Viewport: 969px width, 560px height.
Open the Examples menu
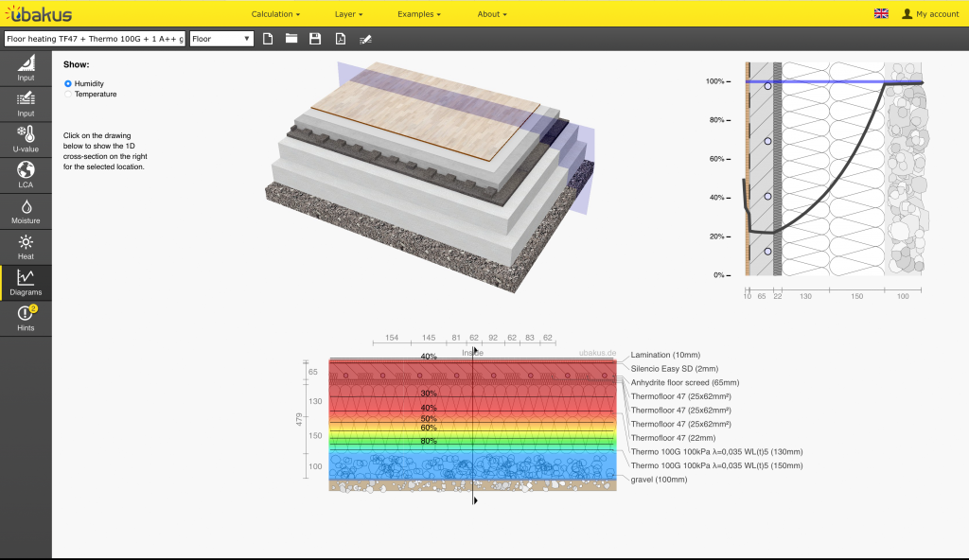(x=418, y=14)
